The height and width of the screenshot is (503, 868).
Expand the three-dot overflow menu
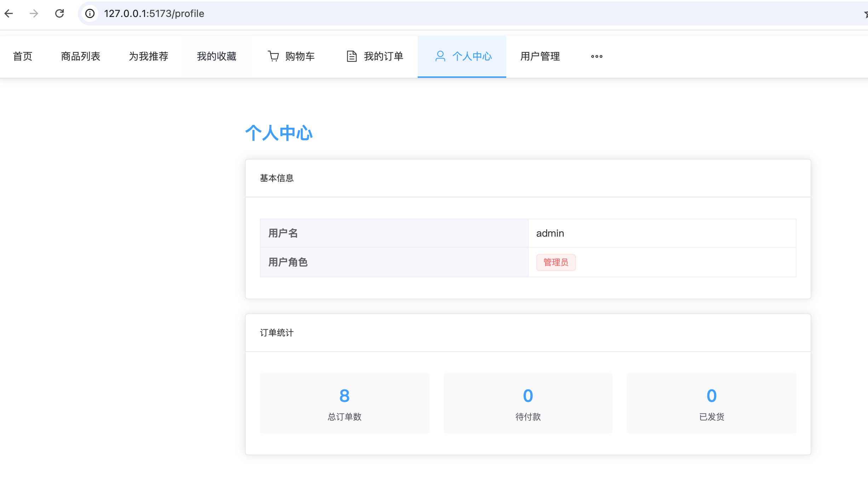pos(596,56)
